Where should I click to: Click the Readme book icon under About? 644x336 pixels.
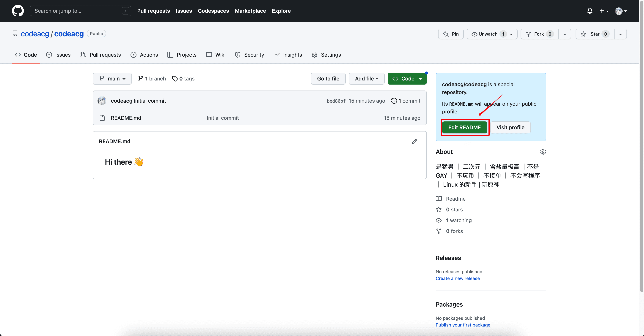point(439,199)
